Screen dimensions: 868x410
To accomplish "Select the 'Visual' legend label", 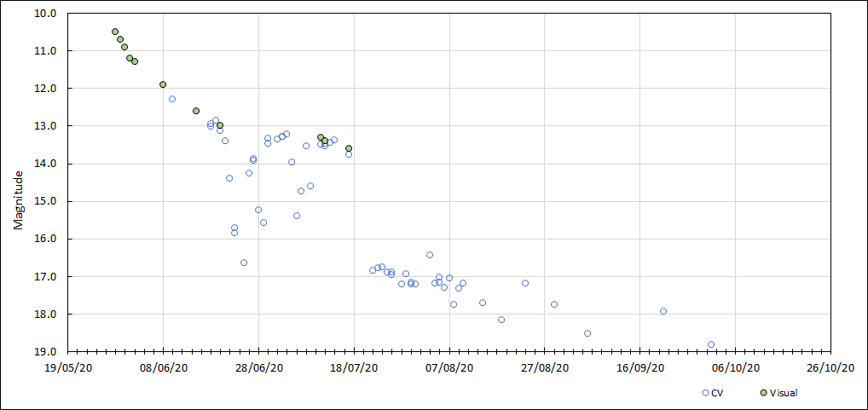I will (x=784, y=393).
